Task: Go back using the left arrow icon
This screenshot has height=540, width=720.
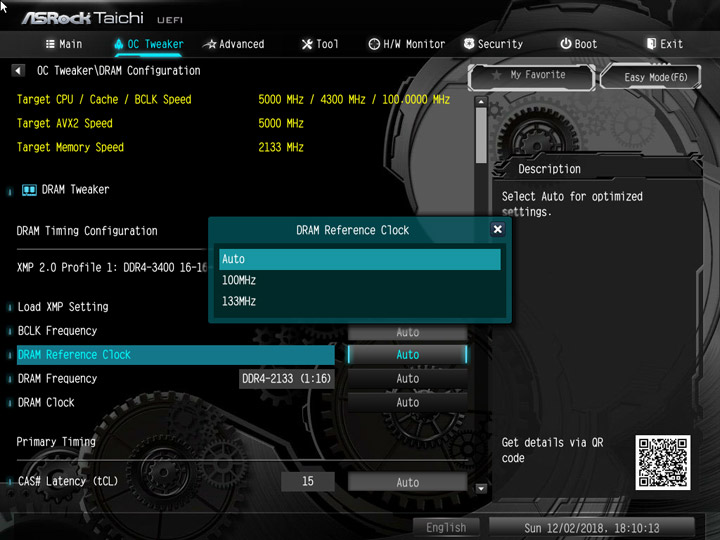Action: click(18, 71)
